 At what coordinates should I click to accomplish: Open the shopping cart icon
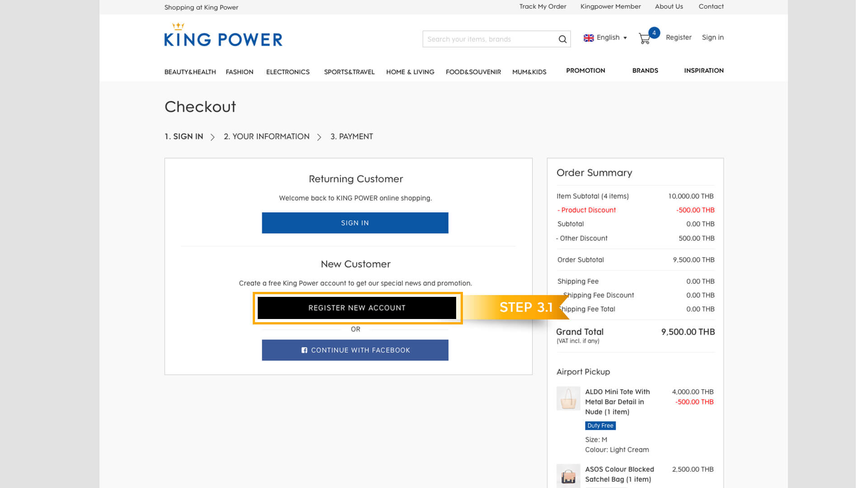tap(645, 38)
